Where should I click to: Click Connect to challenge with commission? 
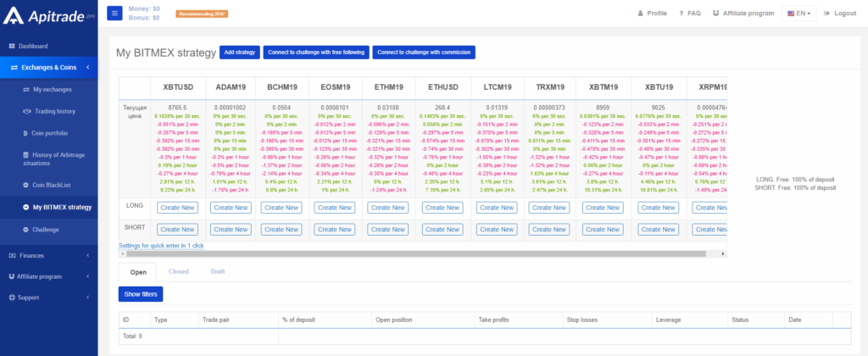click(x=424, y=52)
